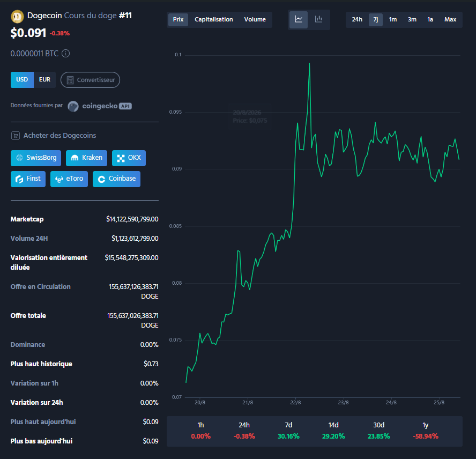The image size is (476, 459).
Task: Click the Offre en Circulation label
Action: pyautogui.click(x=40, y=287)
